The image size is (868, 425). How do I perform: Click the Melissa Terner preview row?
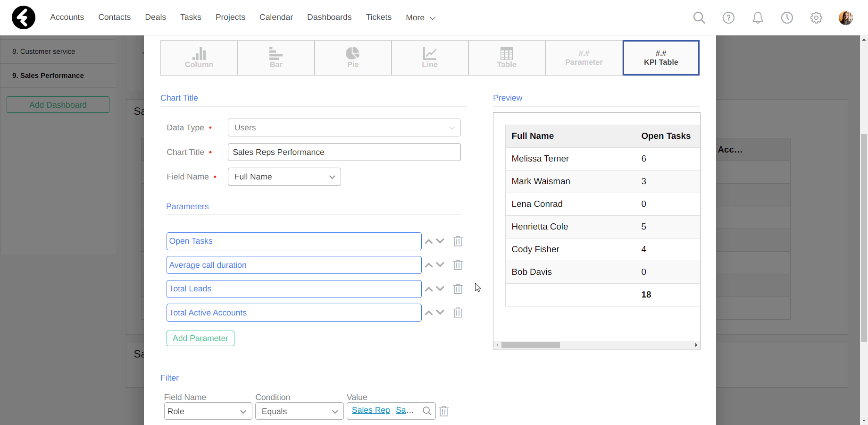point(602,159)
